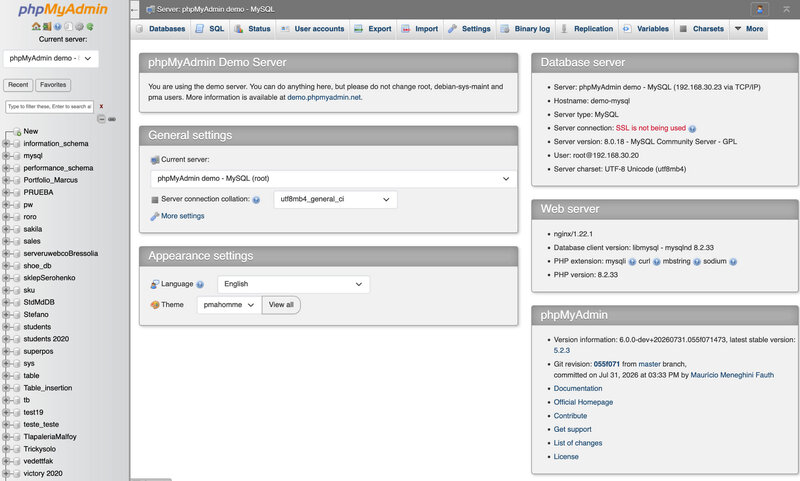Open the pmahomme theme dropdown

(x=229, y=305)
